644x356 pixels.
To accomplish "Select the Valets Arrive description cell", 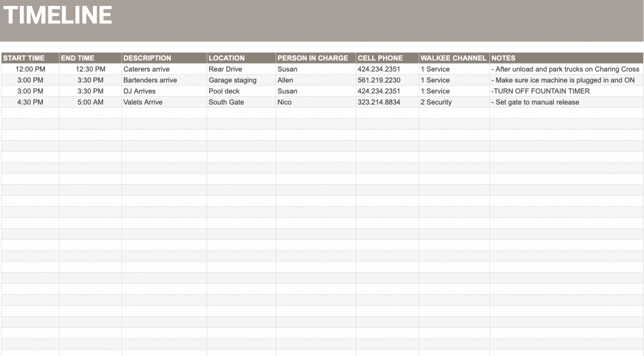I will 143,102.
